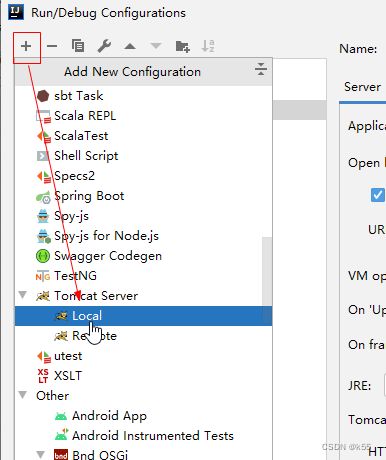This screenshot has width=386, height=460.
Task: Switch to the Server tab
Action: click(362, 87)
